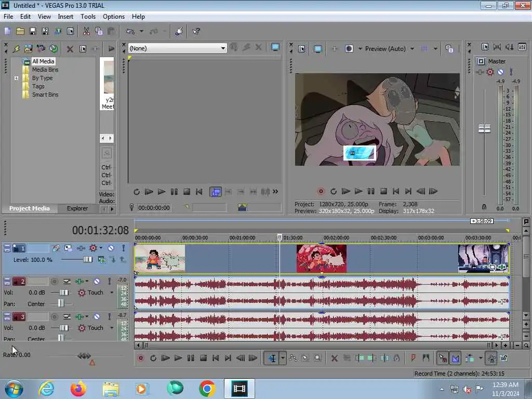Open the Help menu

[x=138, y=16]
